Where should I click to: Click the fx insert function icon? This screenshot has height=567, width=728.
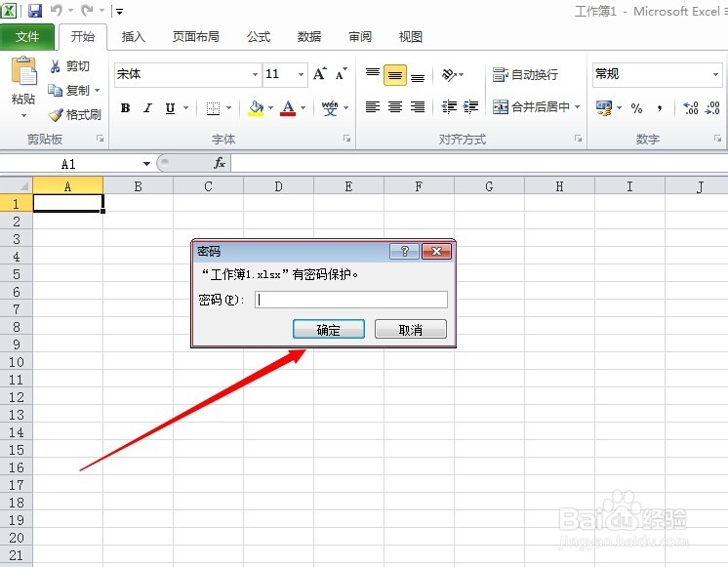coord(220,163)
